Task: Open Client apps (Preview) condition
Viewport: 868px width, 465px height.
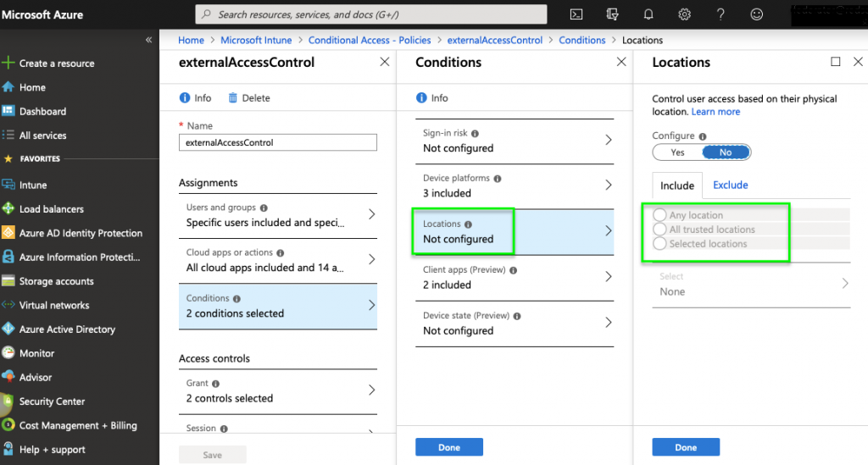Action: pos(515,278)
